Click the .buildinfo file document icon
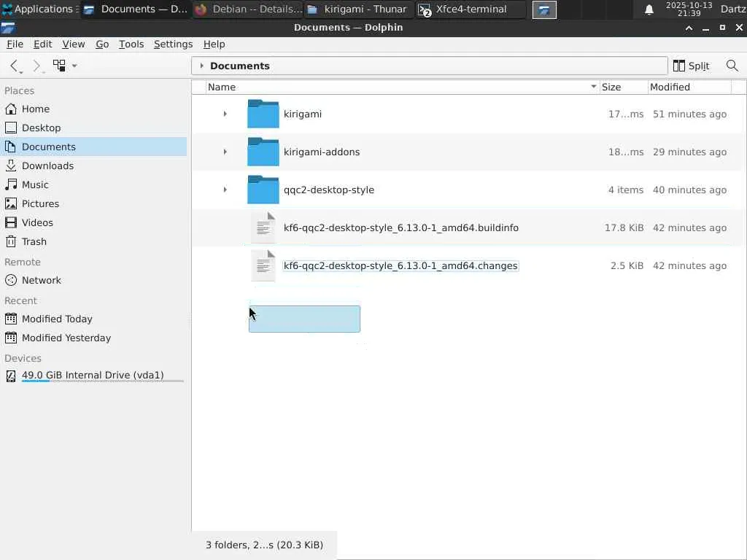 click(x=263, y=227)
